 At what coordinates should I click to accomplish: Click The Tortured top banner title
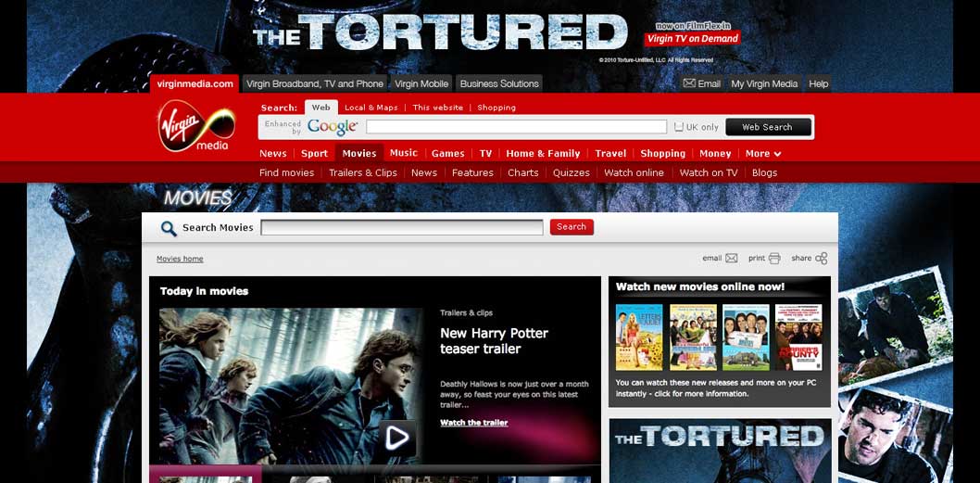(x=441, y=32)
